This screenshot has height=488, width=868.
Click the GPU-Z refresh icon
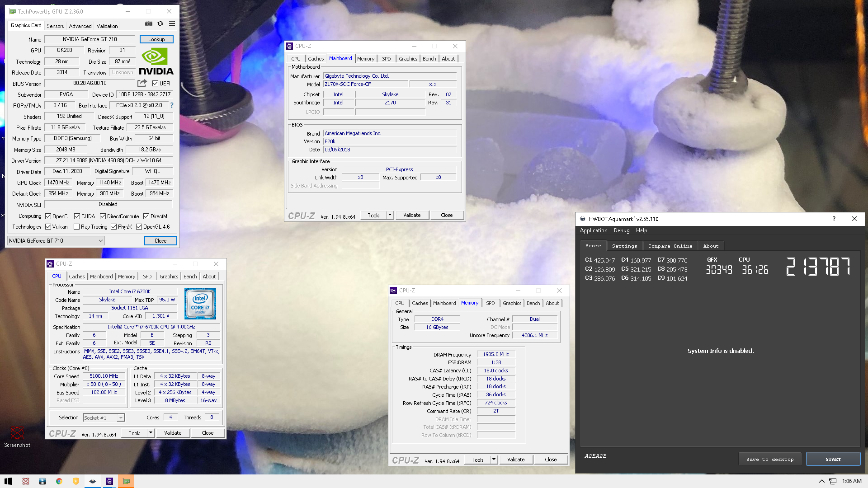(x=160, y=23)
